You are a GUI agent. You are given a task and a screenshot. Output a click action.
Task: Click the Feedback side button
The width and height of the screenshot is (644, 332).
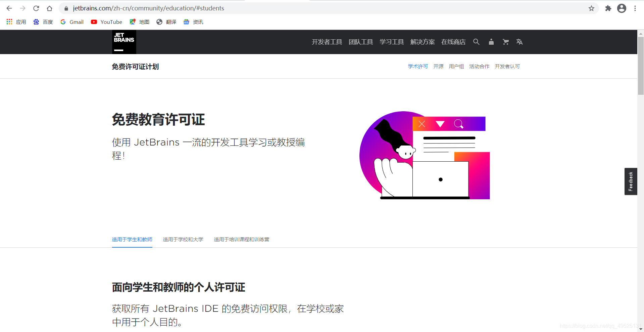coord(631,181)
